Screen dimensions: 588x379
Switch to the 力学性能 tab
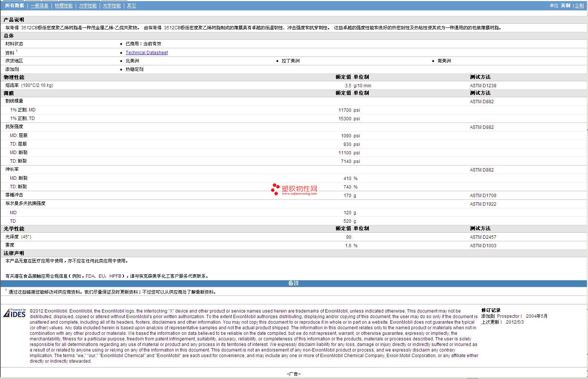(x=88, y=6)
